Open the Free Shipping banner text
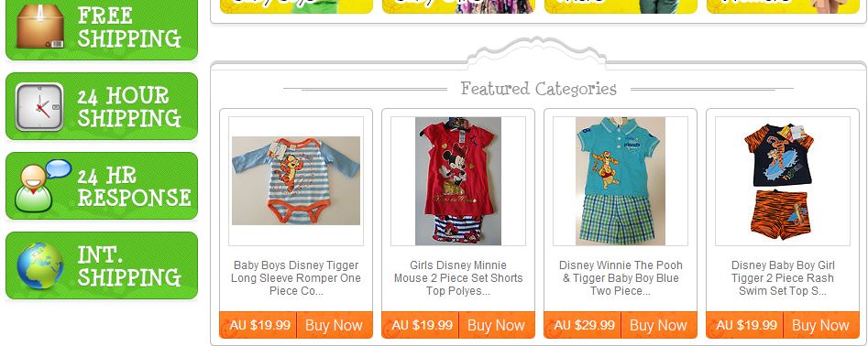This screenshot has width=868, height=346. point(129,27)
